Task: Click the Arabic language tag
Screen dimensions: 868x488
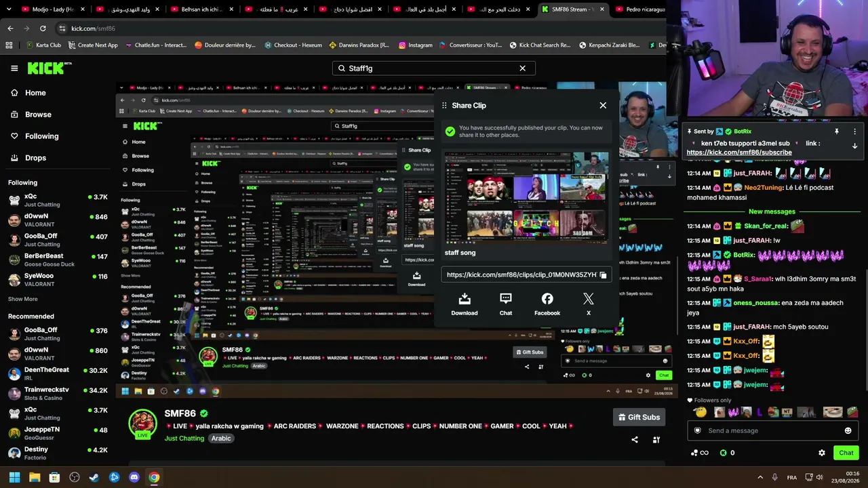Action: tap(221, 439)
